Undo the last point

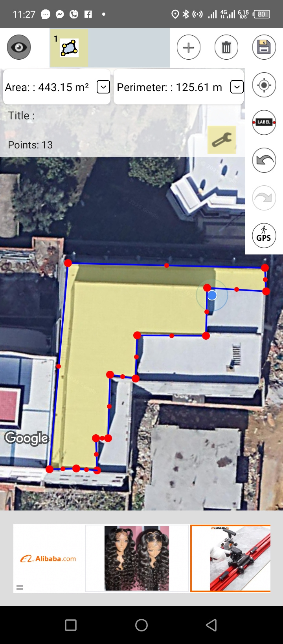[264, 160]
